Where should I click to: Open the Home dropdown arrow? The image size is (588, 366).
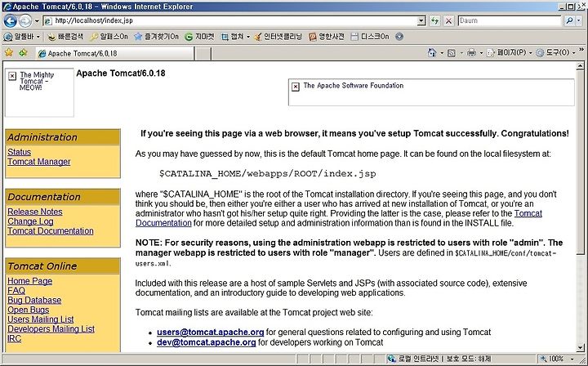tap(442, 53)
